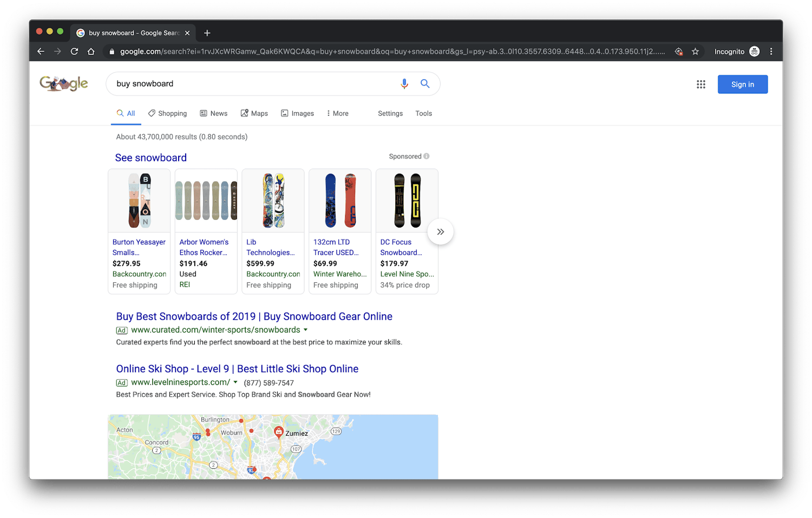Screen dimensions: 812x518
Task: Open Online Ski Shop Level 9 ad
Action: click(x=237, y=369)
